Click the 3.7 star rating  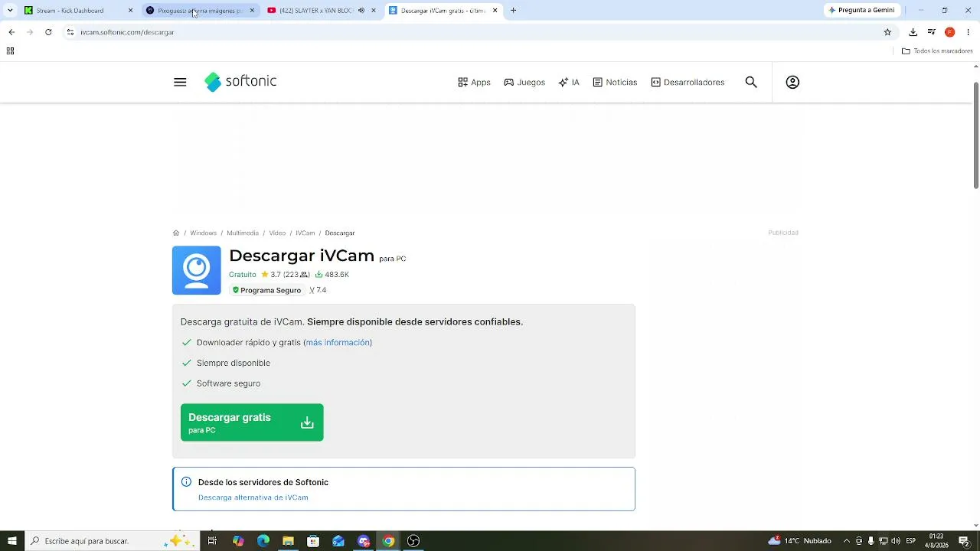point(271,275)
